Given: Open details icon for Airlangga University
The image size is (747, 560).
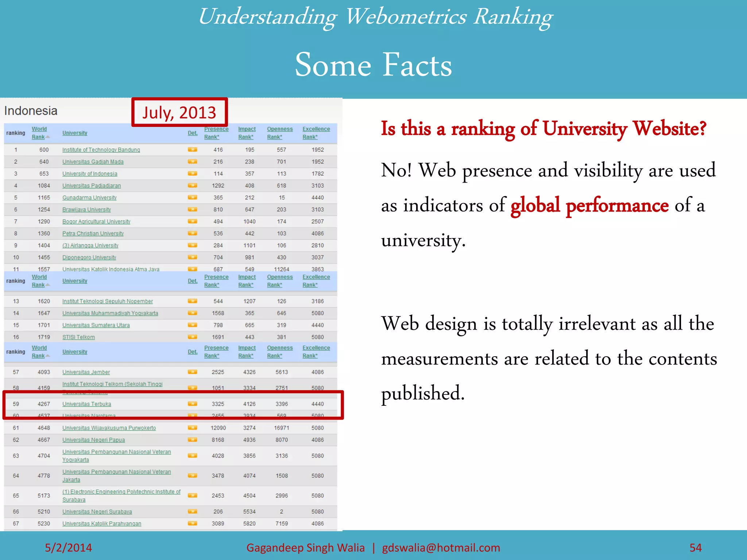Looking at the screenshot, I should [192, 245].
